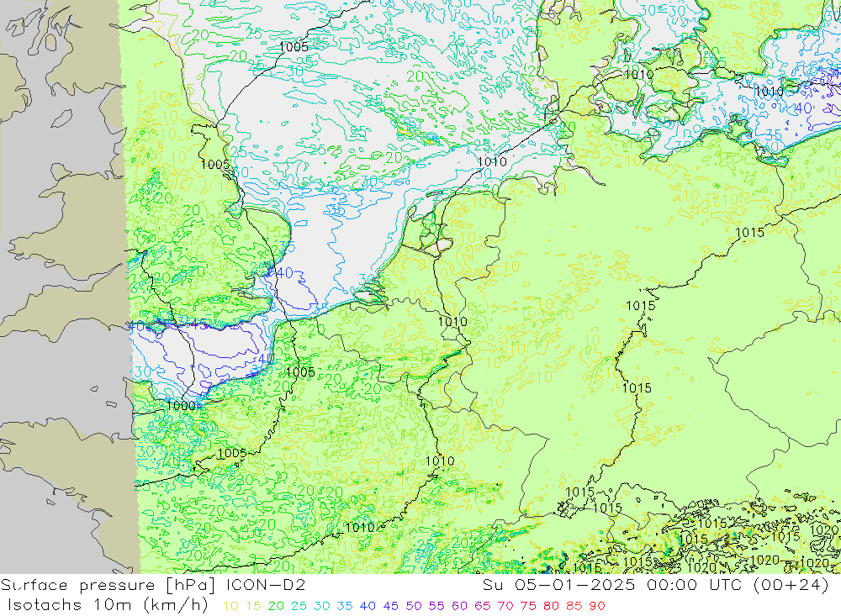Select legend value 20 in the isotach scale
Screen dimensions: 841x616
276,607
